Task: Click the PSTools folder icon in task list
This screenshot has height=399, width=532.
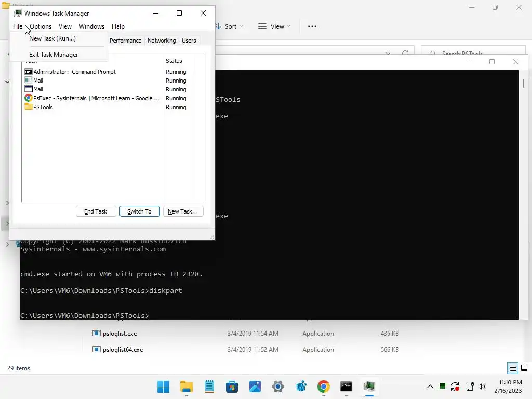Action: click(x=29, y=107)
